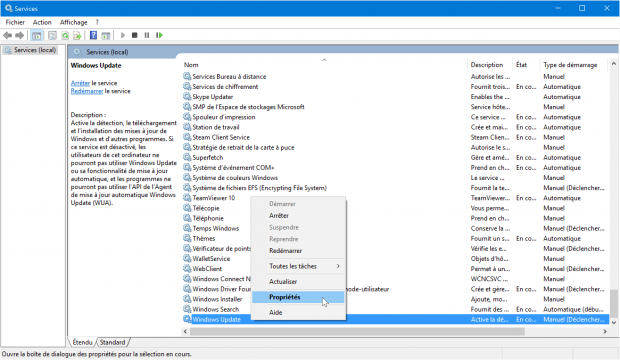Click the gear icon of WebClient
Viewport: 620px width, 360px height.
[x=187, y=268]
